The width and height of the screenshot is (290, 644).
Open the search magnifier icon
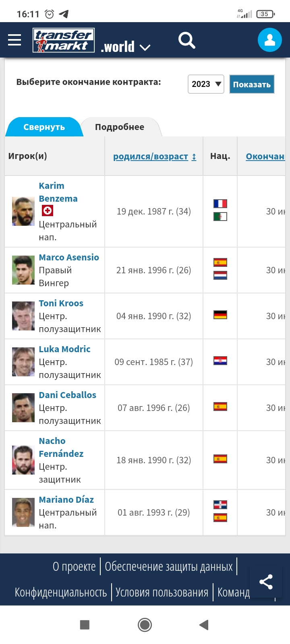186,40
